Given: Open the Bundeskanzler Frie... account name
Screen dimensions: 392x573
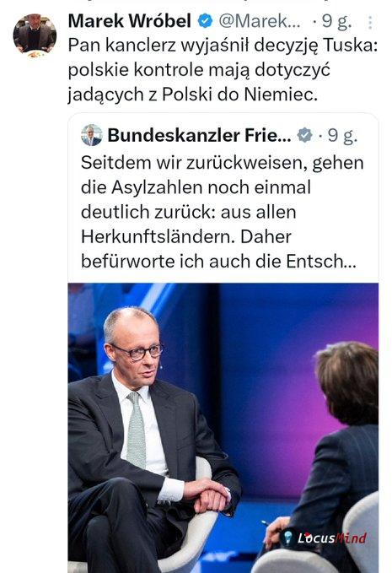Looking at the screenshot, I should (199, 135).
